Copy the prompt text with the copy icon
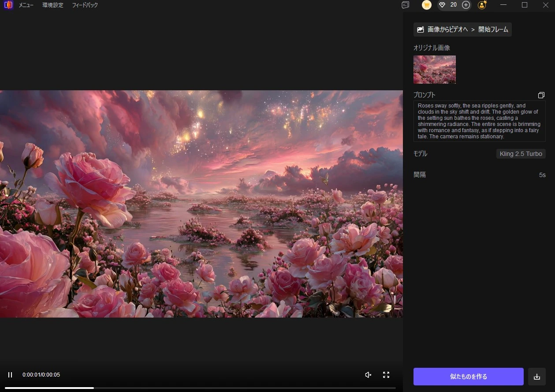Screen dimensions: 555x392 coord(541,95)
